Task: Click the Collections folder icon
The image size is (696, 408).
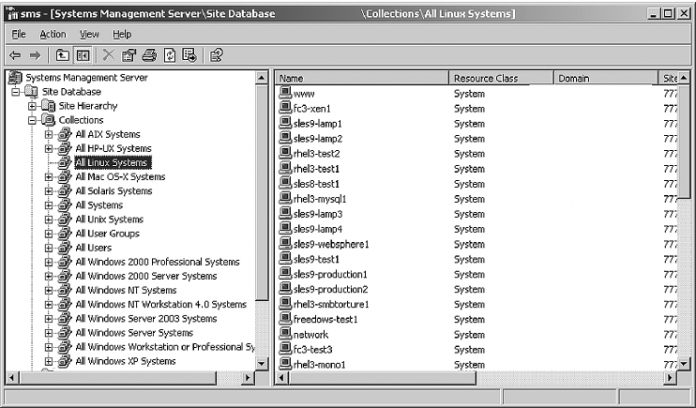Action: [x=48, y=120]
